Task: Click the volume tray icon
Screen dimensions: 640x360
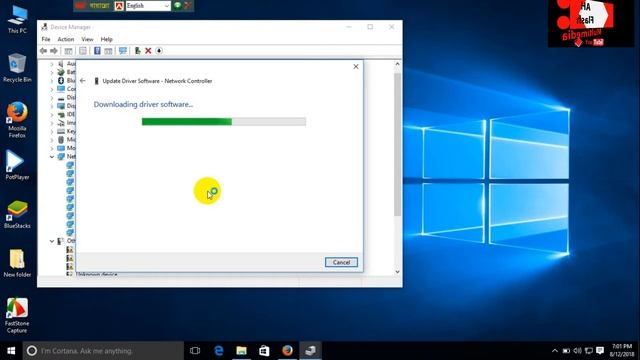Action: pos(577,351)
